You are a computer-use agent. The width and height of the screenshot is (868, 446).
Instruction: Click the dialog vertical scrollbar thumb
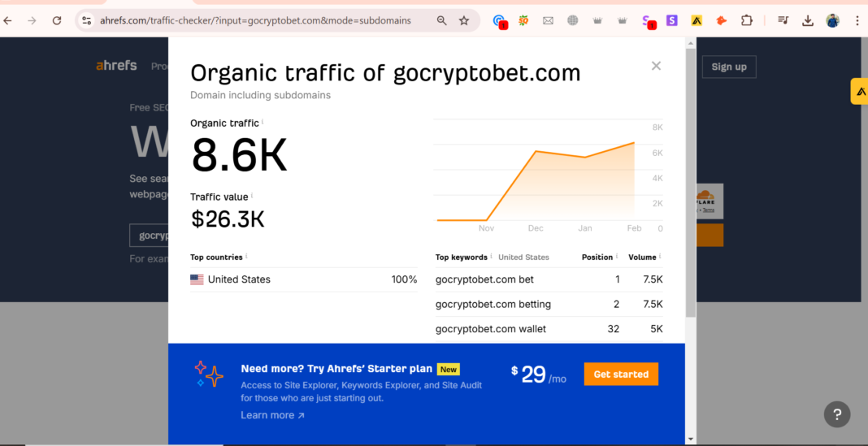pos(690,183)
